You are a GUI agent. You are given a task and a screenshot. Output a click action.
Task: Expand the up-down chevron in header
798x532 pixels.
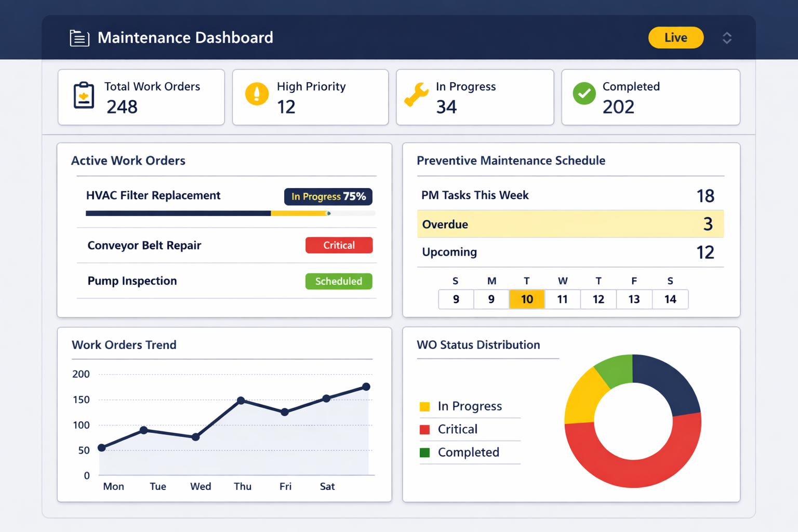[727, 38]
